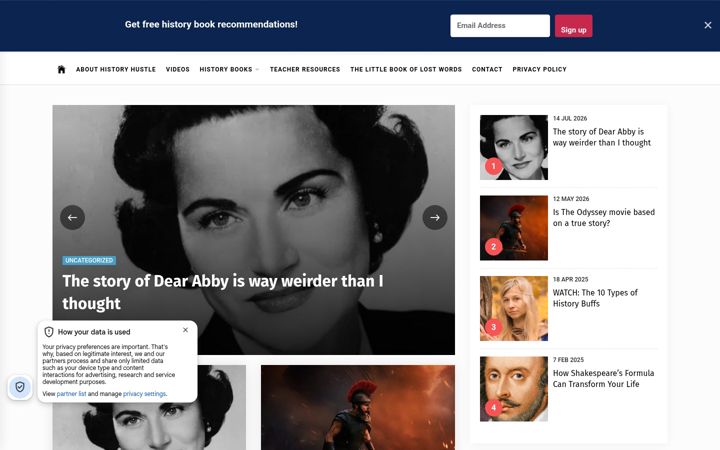The height and width of the screenshot is (450, 720).
Task: Close the newsletter banner with X icon
Action: click(708, 25)
